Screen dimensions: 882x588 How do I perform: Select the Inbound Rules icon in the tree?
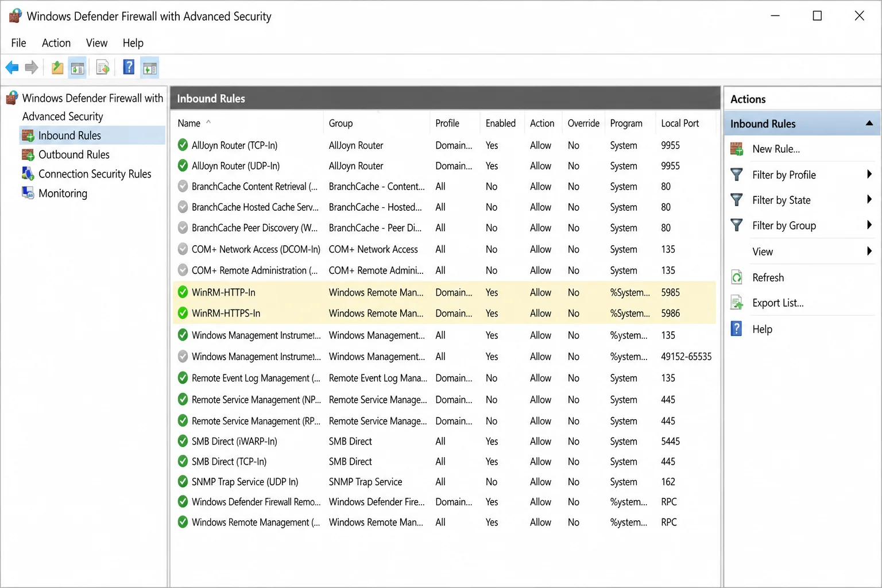pyautogui.click(x=28, y=136)
